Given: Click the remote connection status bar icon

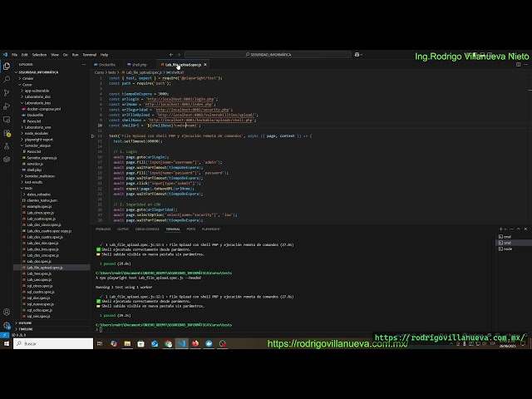Looking at the screenshot, I should click(x=4, y=335).
